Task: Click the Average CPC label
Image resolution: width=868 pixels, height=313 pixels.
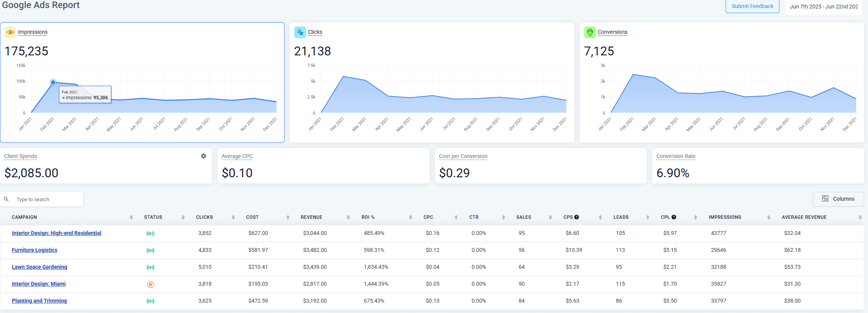Action: 237,156
